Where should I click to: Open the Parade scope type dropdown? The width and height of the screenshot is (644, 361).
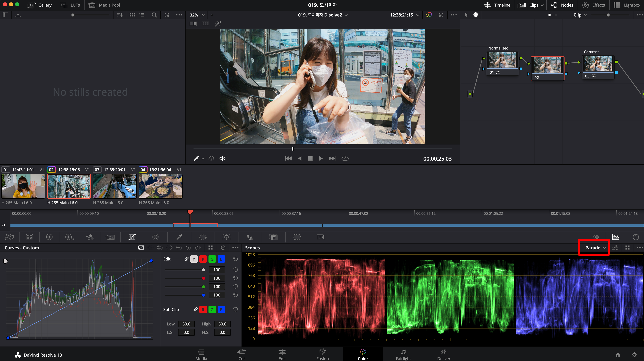[595, 248]
